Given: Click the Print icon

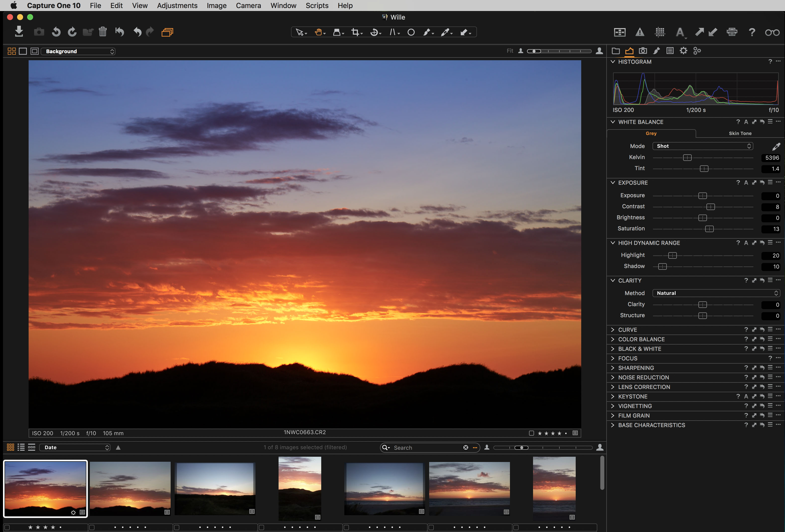Looking at the screenshot, I should pyautogui.click(x=732, y=32).
